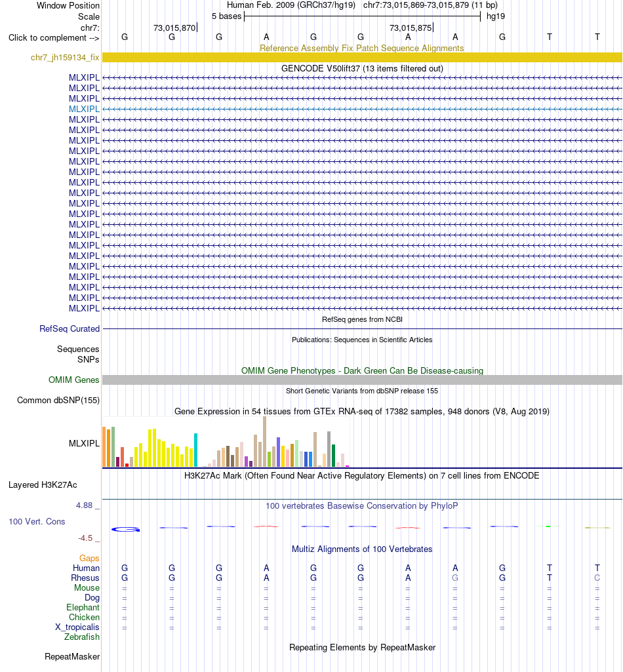Click the 'SNPs' track label

coord(88,359)
